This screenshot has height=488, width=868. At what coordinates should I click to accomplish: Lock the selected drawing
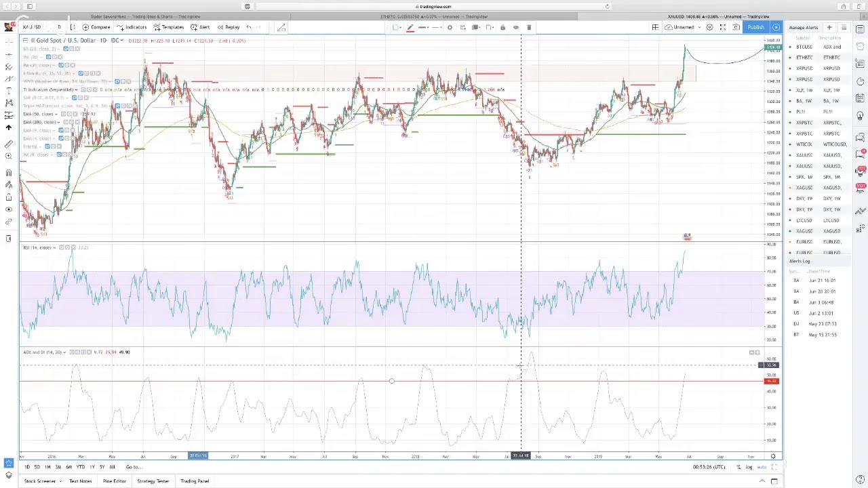point(502,27)
